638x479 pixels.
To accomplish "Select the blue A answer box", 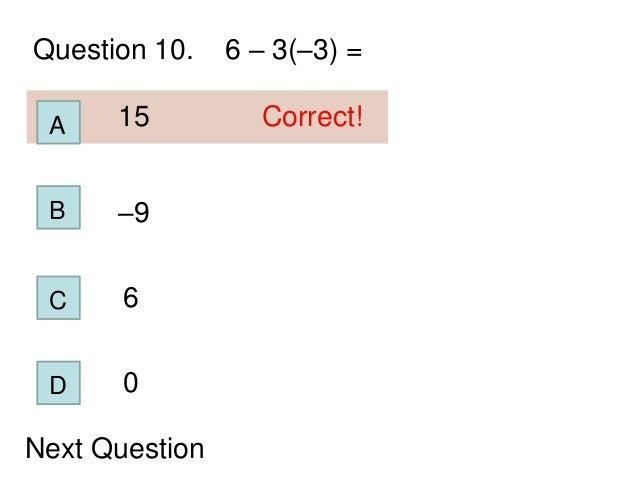I will pos(58,122).
